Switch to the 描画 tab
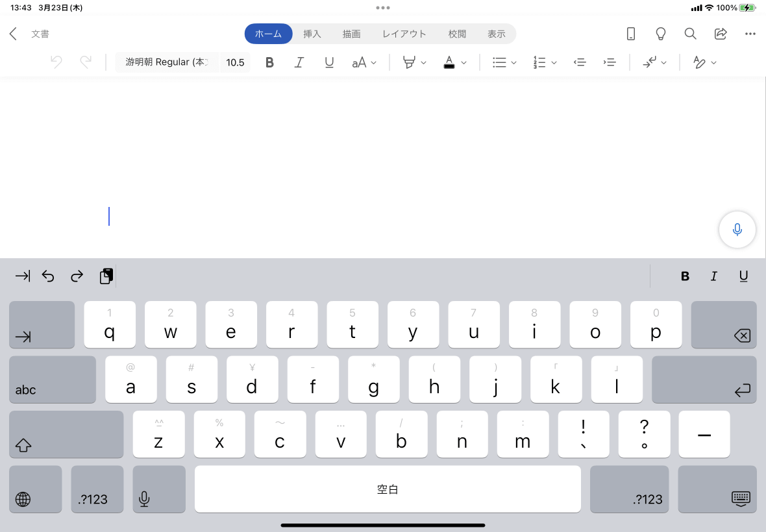This screenshot has width=766, height=532. pyautogui.click(x=351, y=34)
